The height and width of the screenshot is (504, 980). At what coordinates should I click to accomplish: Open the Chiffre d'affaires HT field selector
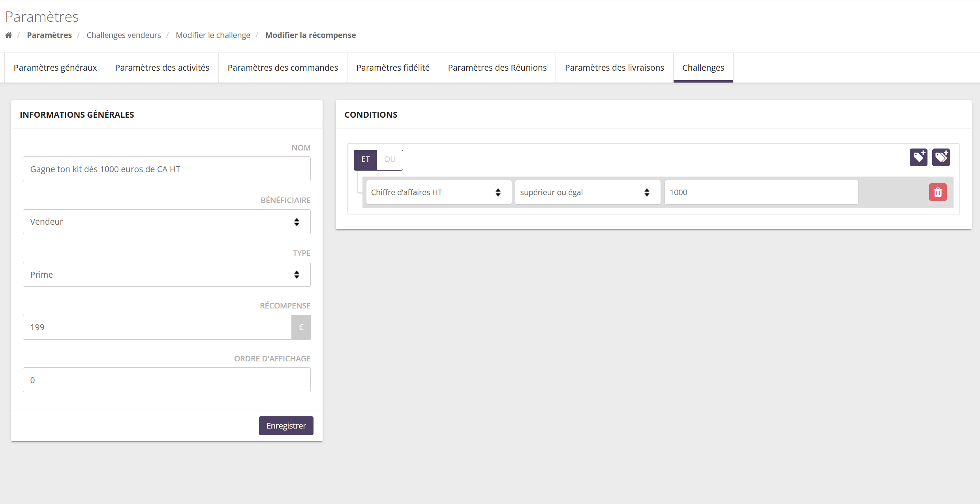439,192
